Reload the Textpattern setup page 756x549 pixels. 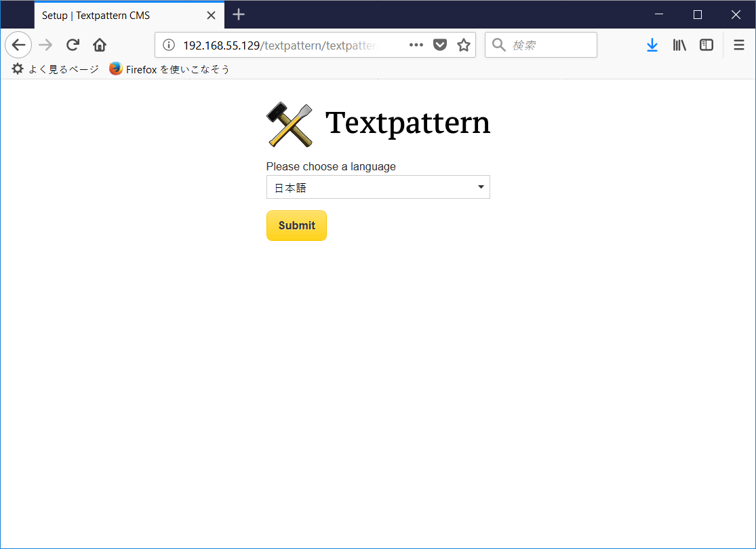(73, 45)
